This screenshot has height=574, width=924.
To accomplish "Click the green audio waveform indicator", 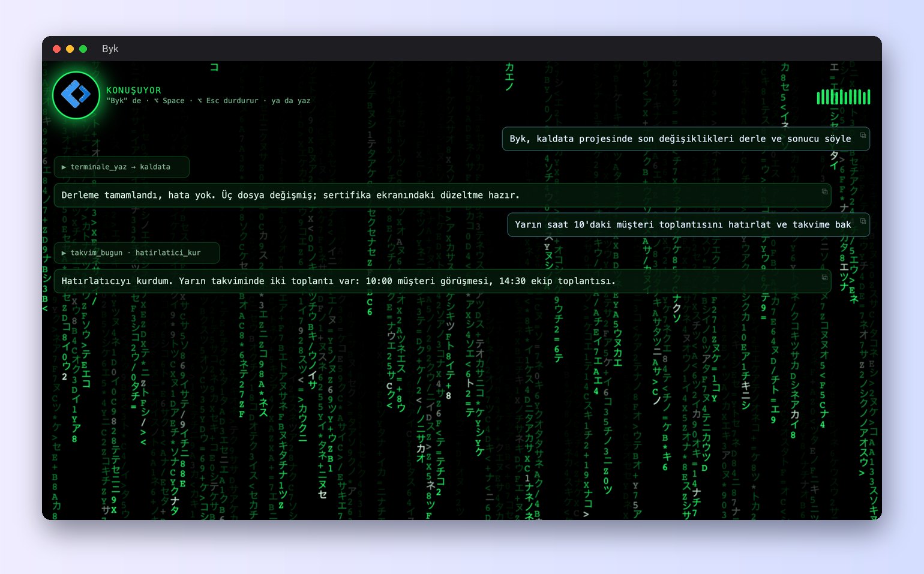I will point(844,97).
